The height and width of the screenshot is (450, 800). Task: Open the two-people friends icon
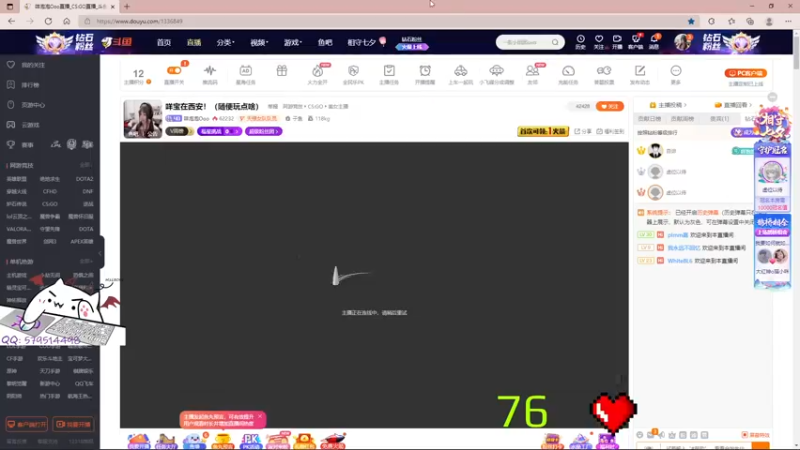[532, 70]
